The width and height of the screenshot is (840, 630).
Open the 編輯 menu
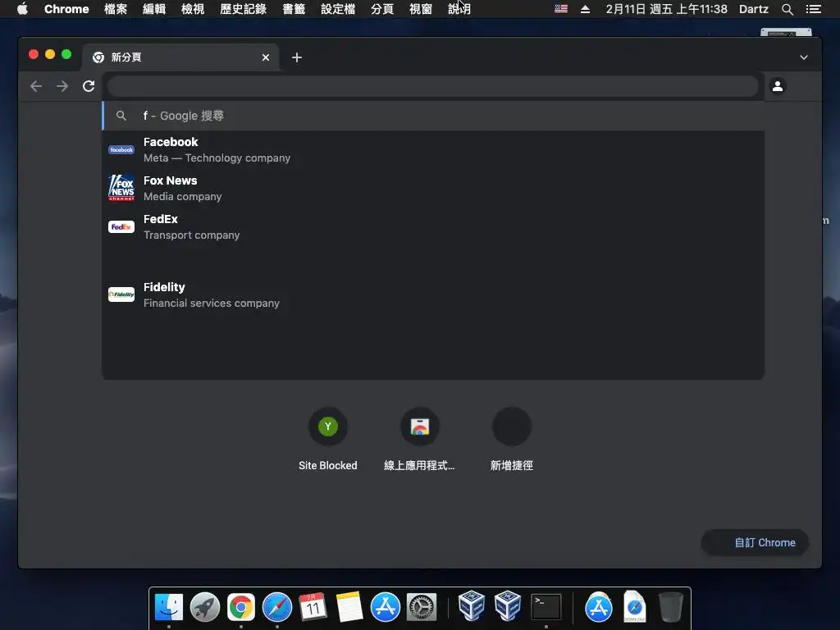(154, 9)
